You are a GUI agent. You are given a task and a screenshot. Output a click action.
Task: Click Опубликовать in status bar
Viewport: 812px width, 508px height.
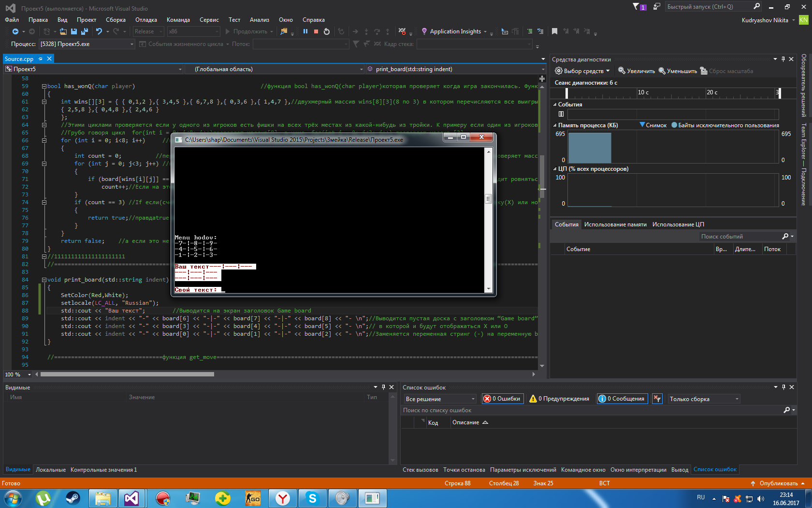click(778, 483)
